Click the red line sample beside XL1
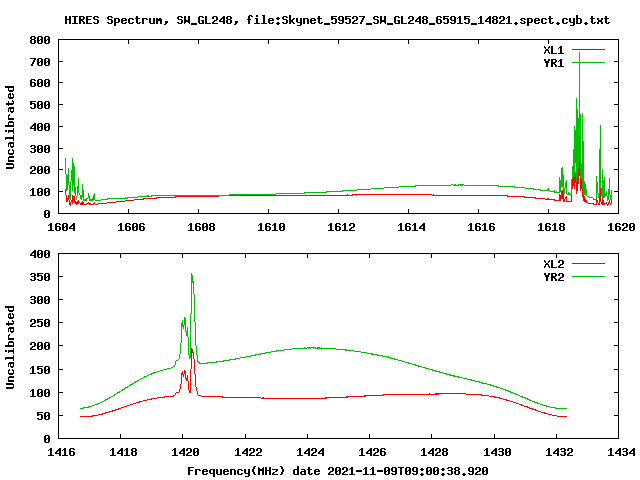The width and height of the screenshot is (640, 480). 588,50
